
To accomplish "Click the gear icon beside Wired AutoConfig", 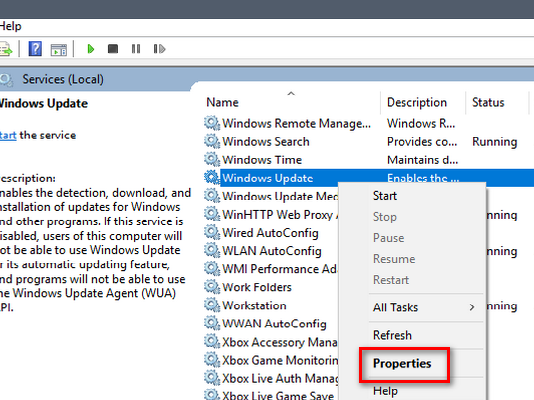I will pyautogui.click(x=212, y=233).
